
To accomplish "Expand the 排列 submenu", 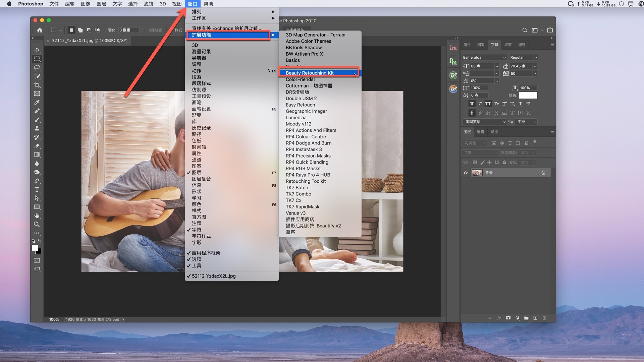I will pyautogui.click(x=231, y=12).
